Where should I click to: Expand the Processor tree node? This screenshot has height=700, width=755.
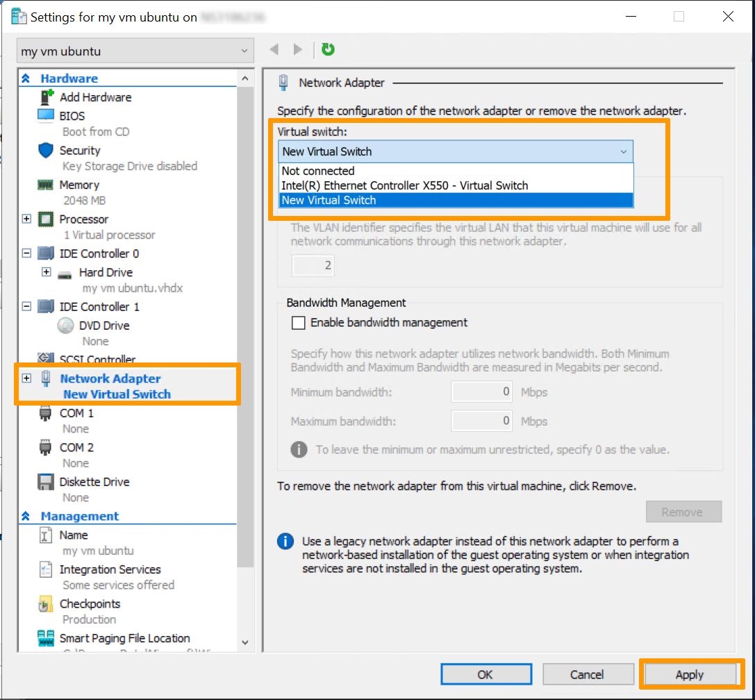point(26,219)
